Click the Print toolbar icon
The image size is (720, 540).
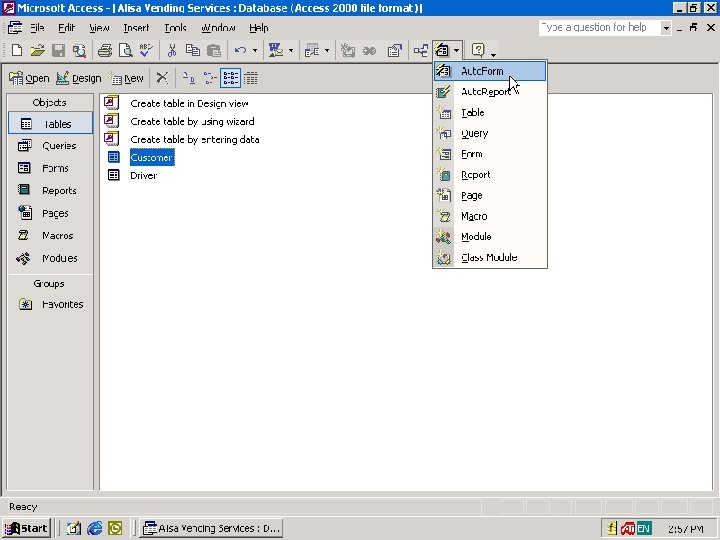105,51
